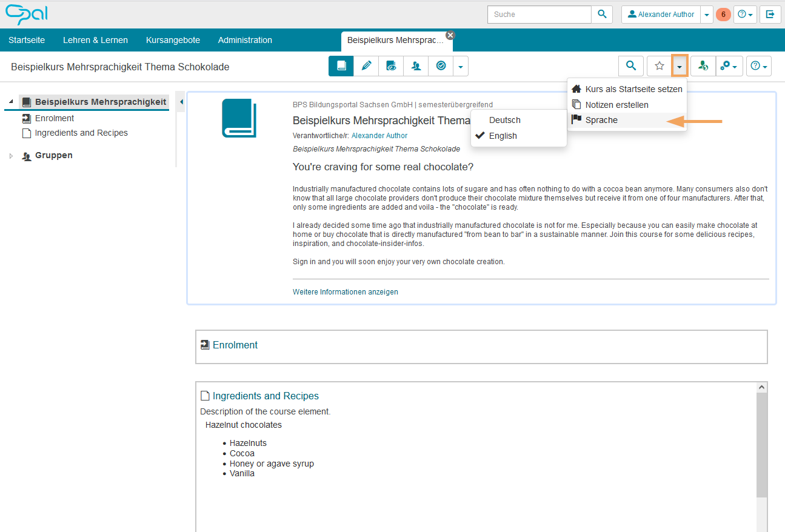Select Deutsch as course language
The width and height of the screenshot is (785, 532).
point(504,120)
